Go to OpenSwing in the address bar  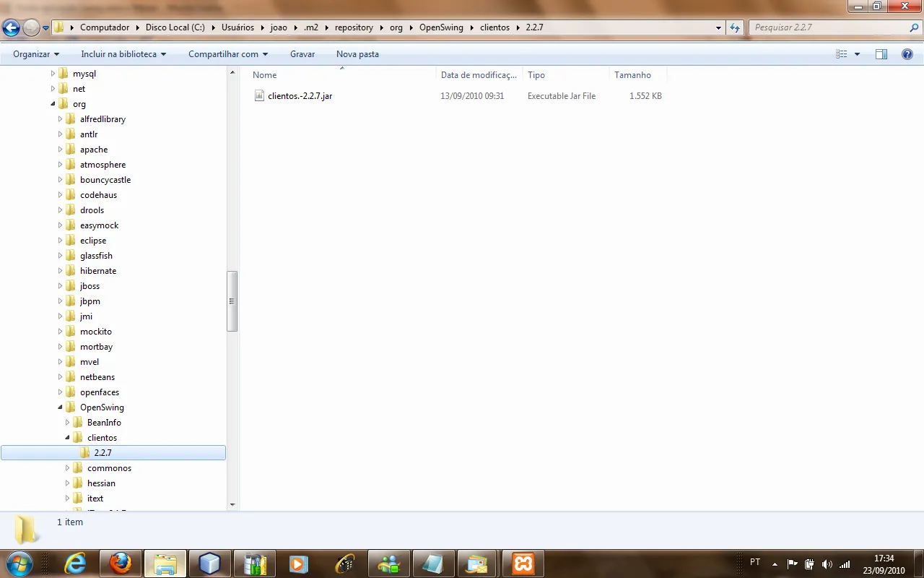[441, 27]
